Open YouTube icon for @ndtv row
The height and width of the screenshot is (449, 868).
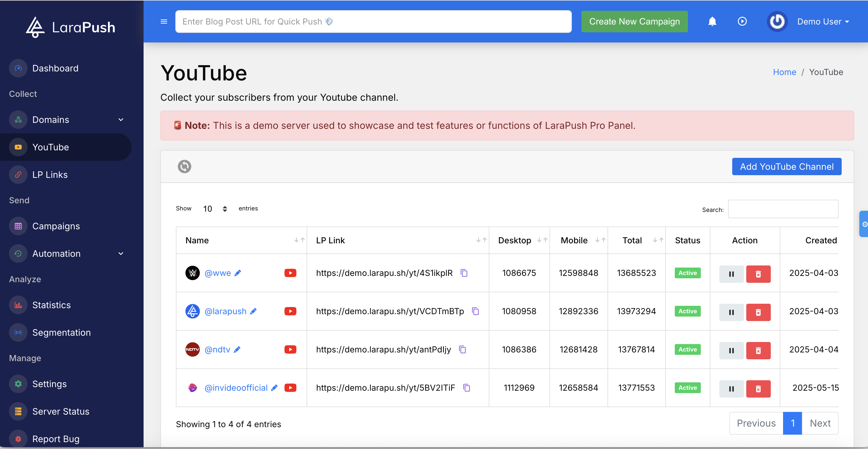pos(290,350)
